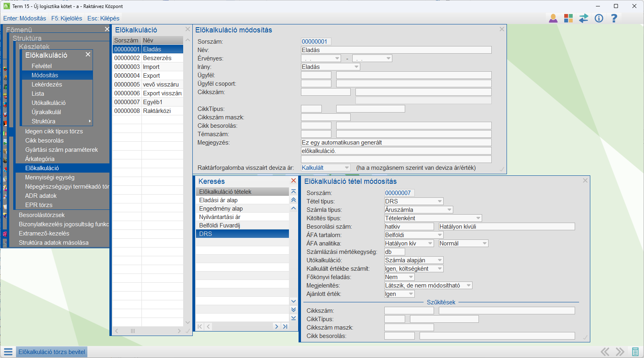This screenshot has width=644, height=358.
Task: Jump to first row in Keresés list
Action: (293, 191)
